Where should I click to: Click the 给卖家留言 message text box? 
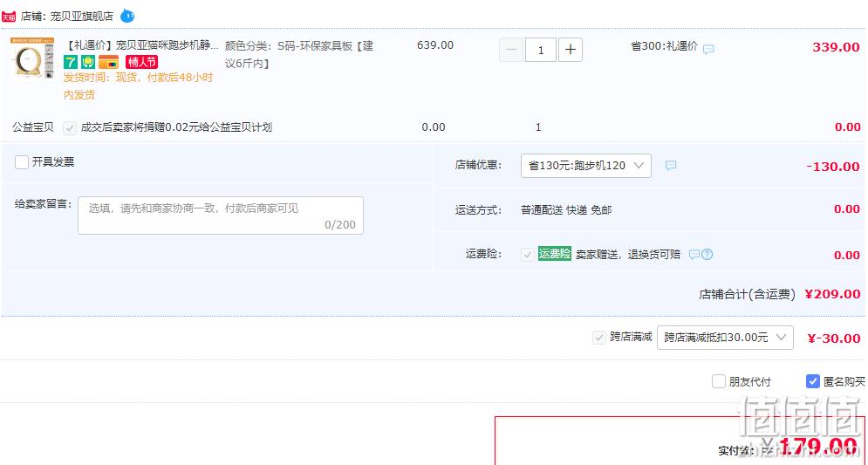tap(221, 215)
